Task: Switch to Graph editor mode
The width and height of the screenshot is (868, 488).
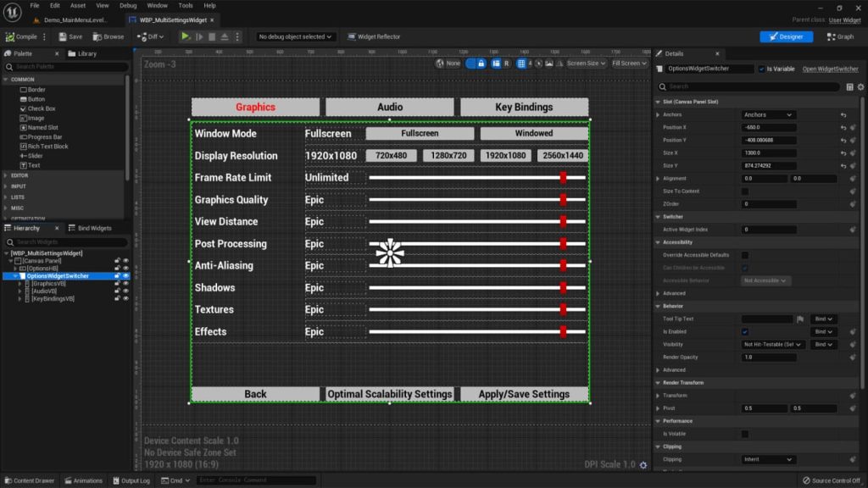Action: [840, 36]
